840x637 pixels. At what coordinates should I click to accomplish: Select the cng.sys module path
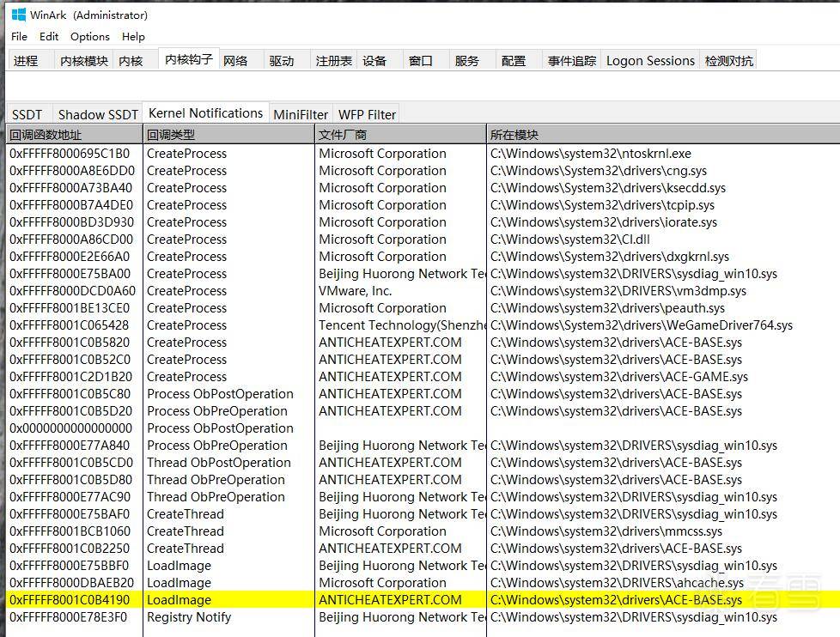point(599,171)
